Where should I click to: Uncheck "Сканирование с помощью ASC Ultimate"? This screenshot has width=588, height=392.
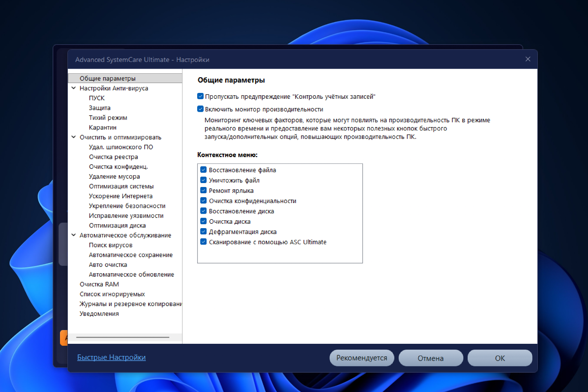(x=203, y=242)
